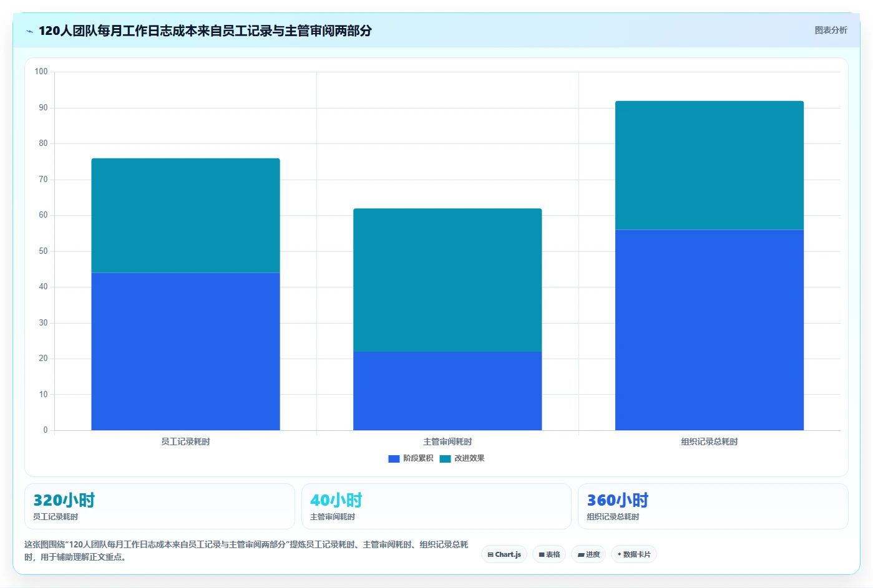
Task: Click the chart title 120人团队每月工作日志成本
Action: [205, 31]
